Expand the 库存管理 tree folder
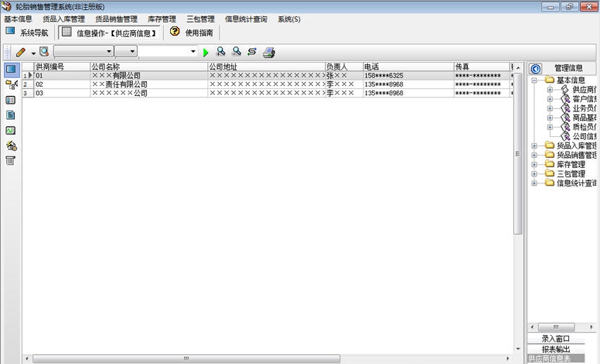600x364 pixels. (534, 164)
